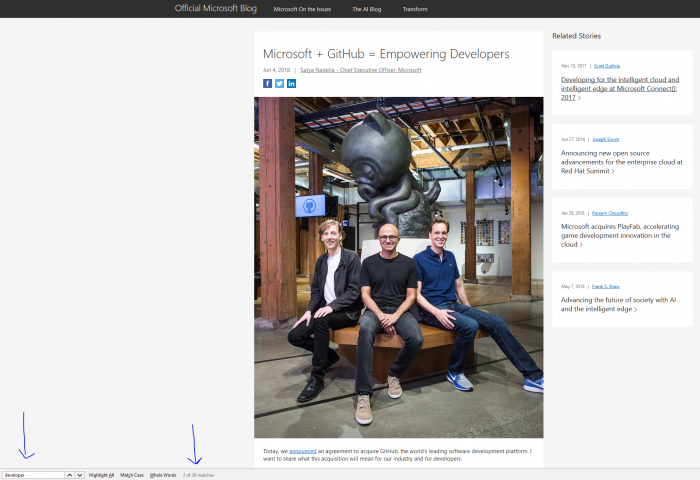The image size is (700, 480).
Task: Go to previous find match
Action: pos(70,475)
